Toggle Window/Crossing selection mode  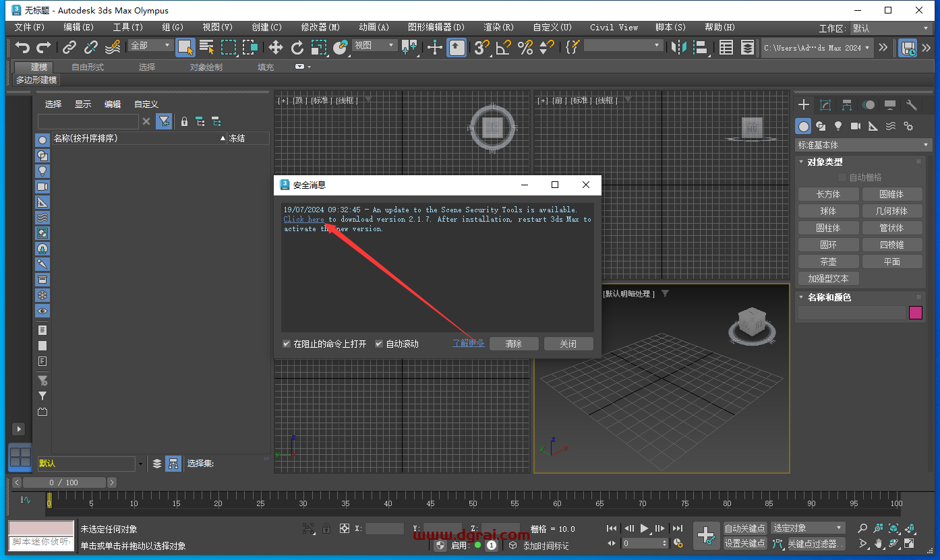click(x=250, y=47)
